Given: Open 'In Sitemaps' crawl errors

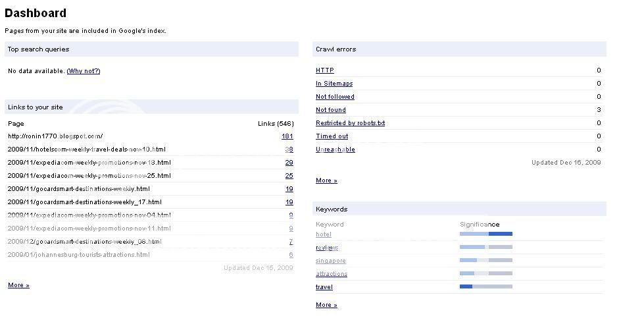Looking at the screenshot, I should (x=334, y=84).
